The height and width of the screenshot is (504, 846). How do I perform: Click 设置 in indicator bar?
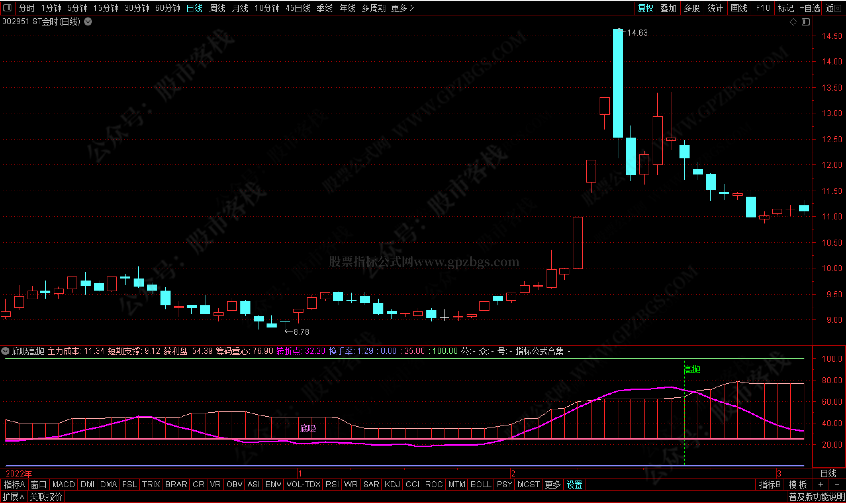[x=574, y=484]
